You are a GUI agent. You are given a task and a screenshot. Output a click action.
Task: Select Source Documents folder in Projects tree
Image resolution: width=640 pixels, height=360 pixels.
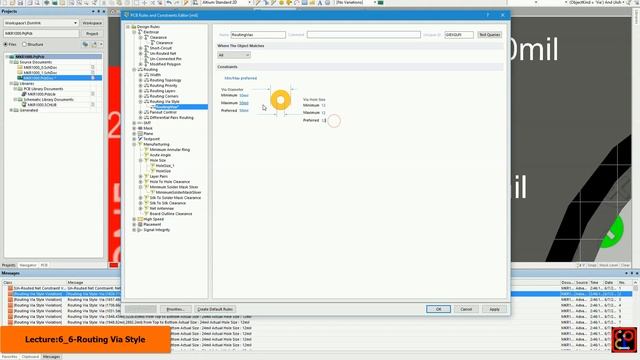(x=36, y=62)
